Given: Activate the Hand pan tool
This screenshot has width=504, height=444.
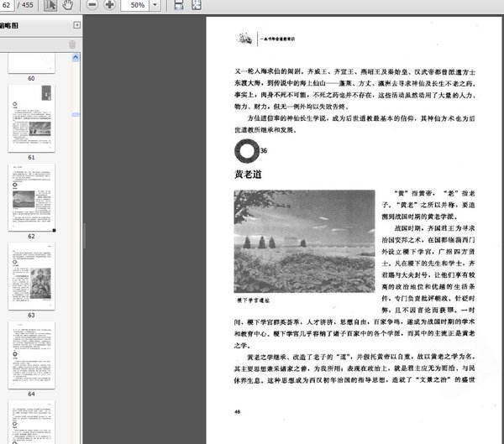Looking at the screenshot, I should 67,5.
